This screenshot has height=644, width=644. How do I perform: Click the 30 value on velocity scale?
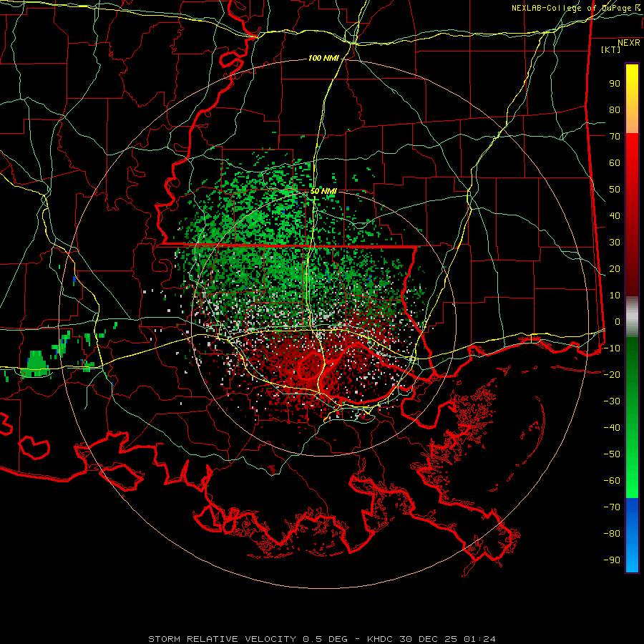click(x=615, y=243)
